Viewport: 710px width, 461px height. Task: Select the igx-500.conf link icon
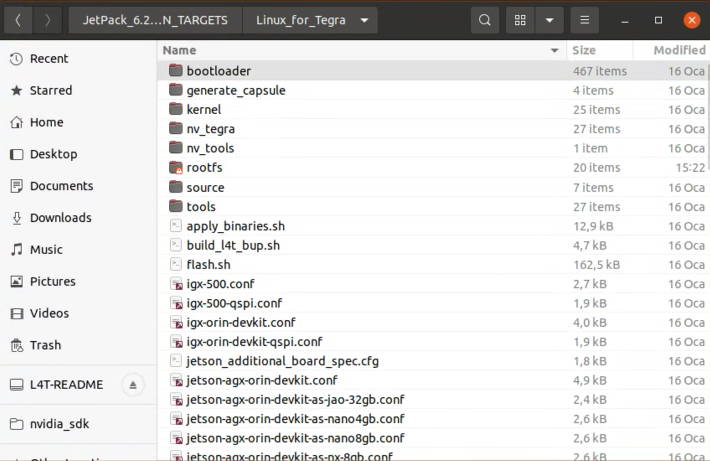tap(176, 284)
